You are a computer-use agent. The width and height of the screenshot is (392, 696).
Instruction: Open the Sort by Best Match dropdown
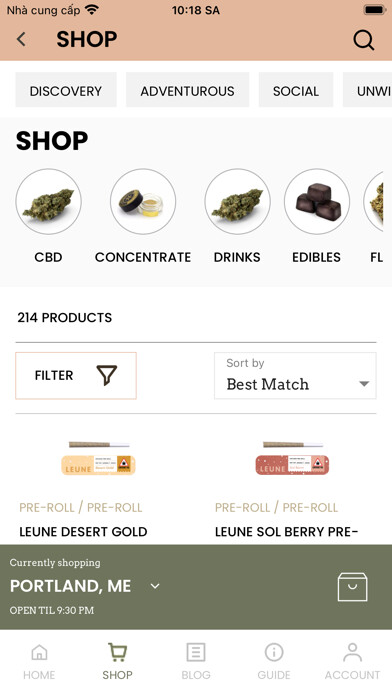[x=295, y=376]
